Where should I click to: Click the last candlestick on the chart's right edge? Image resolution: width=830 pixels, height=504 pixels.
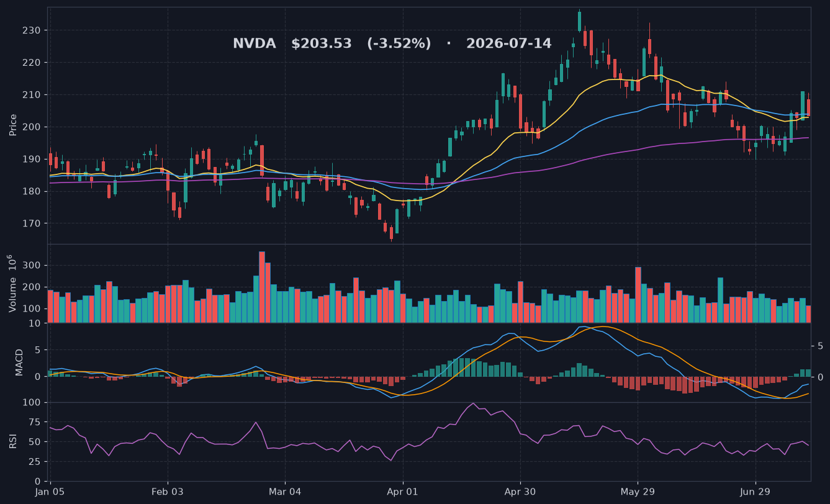coord(808,106)
